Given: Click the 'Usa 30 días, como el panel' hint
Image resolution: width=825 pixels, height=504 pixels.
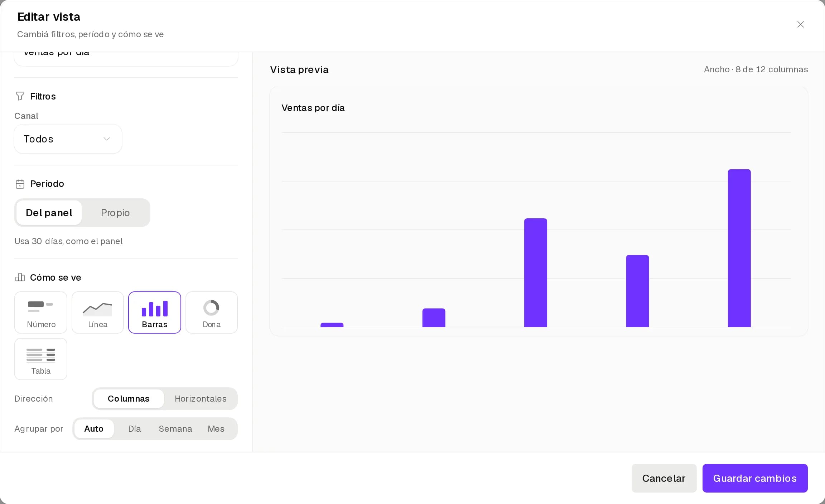Looking at the screenshot, I should [68, 241].
